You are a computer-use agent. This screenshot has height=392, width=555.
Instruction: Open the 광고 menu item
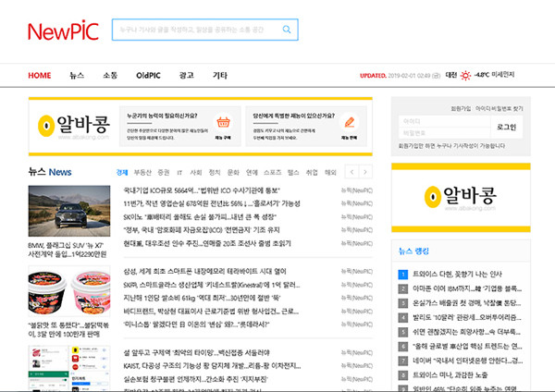(x=187, y=76)
